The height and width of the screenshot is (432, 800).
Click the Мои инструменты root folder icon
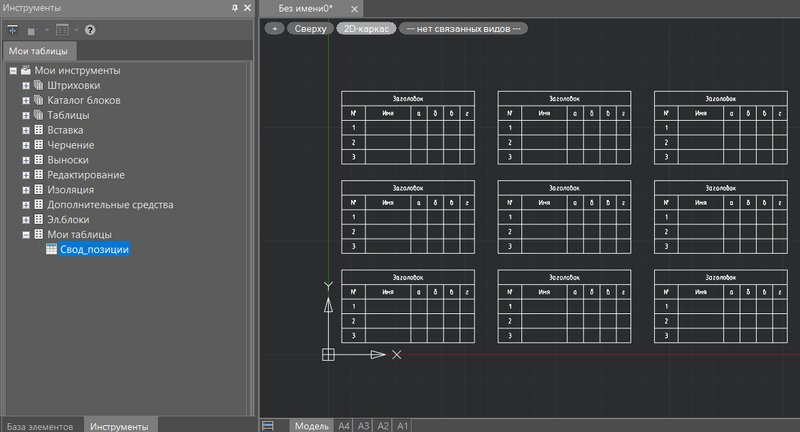[26, 70]
